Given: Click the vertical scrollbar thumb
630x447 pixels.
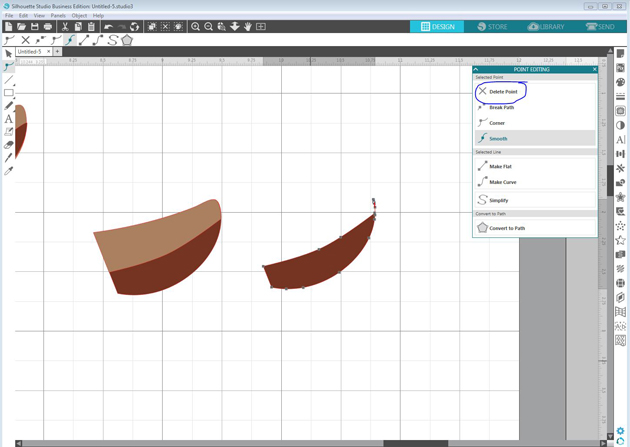Looking at the screenshot, I should [610, 180].
